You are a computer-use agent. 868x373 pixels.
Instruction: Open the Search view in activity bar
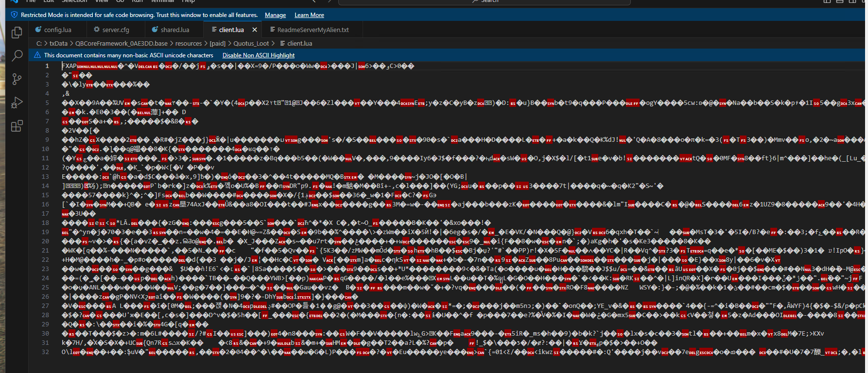17,56
